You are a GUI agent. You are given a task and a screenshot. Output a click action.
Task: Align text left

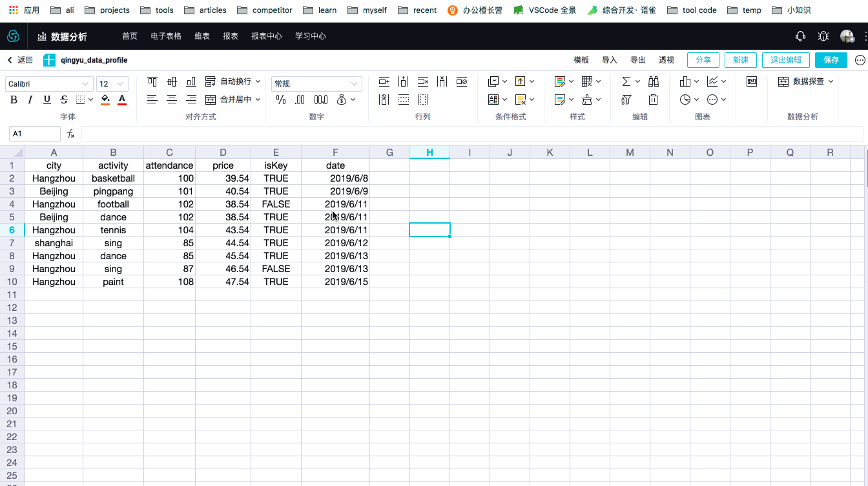[x=152, y=100]
